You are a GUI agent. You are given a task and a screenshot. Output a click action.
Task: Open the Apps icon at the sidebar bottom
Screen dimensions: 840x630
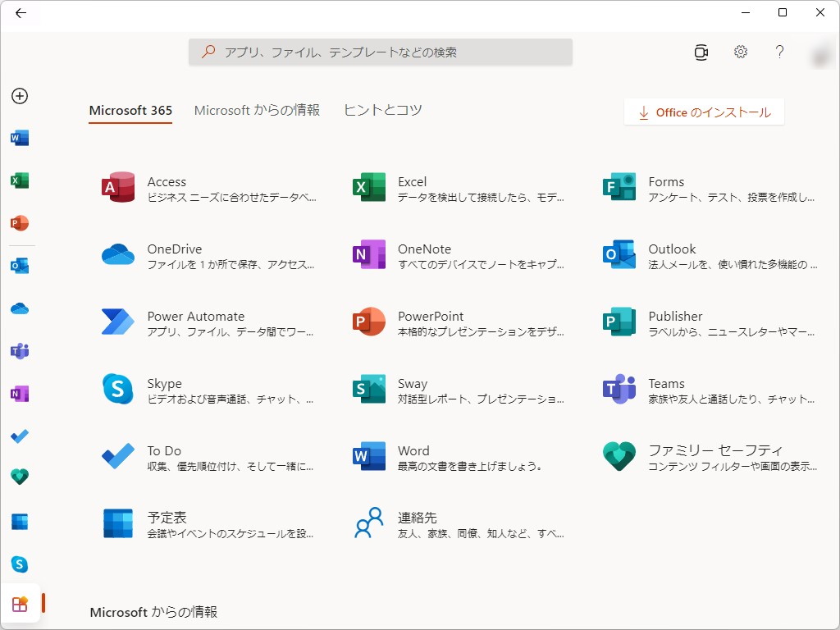19,603
